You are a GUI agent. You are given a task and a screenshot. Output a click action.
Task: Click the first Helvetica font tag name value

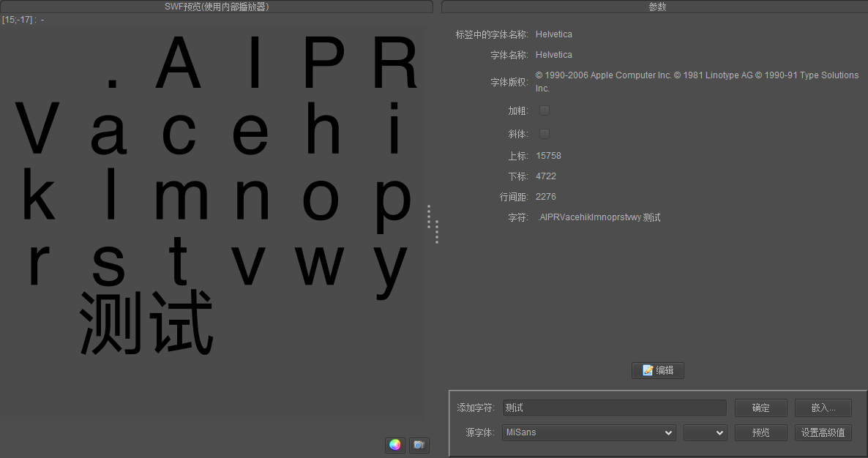pos(553,34)
